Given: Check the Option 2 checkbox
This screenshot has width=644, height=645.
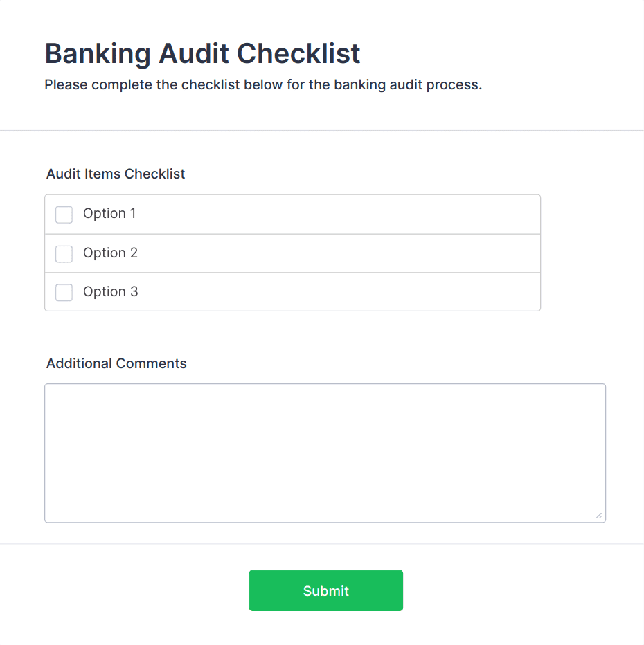Looking at the screenshot, I should tap(64, 253).
